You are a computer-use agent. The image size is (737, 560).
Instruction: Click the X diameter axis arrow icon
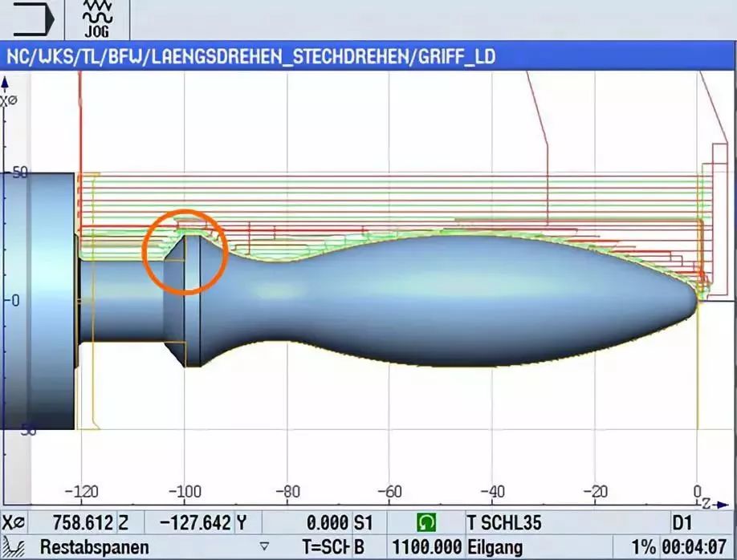[6, 84]
